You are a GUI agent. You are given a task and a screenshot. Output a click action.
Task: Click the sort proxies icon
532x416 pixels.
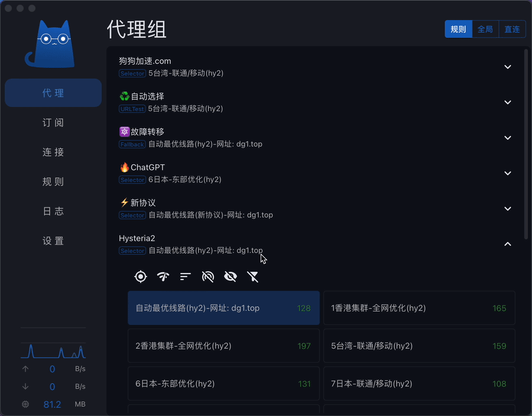click(186, 277)
